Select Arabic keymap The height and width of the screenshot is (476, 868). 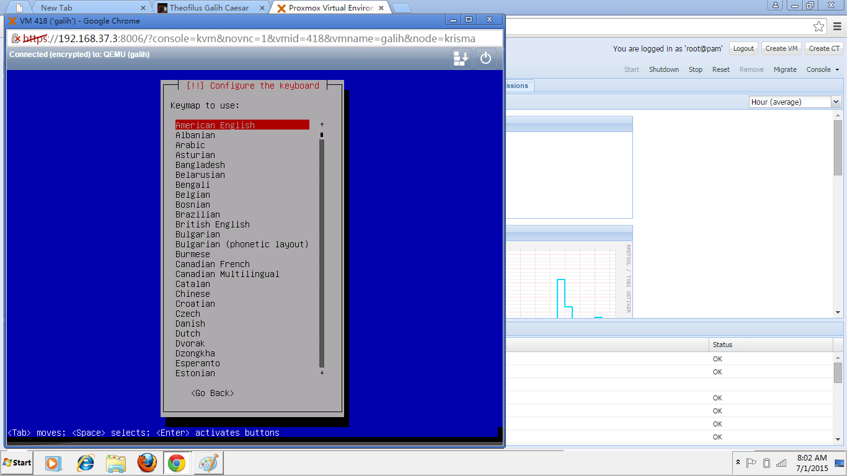190,145
